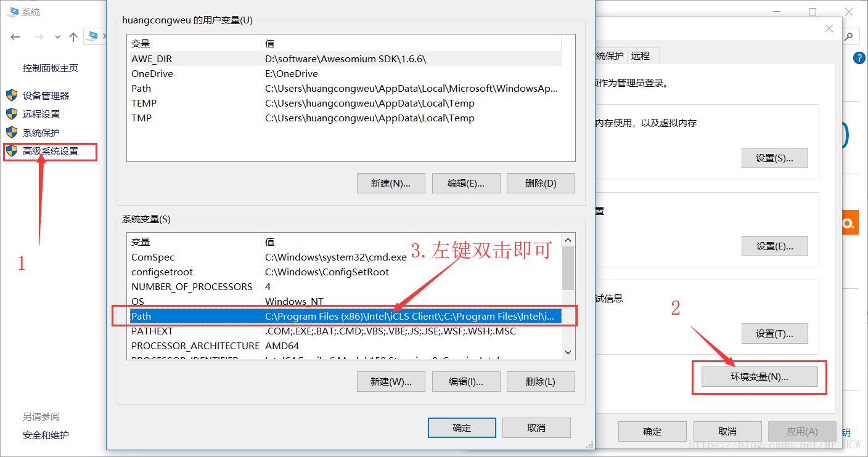Click the shield icon next to 远程设置
The width and height of the screenshot is (868, 457).
click(x=12, y=114)
